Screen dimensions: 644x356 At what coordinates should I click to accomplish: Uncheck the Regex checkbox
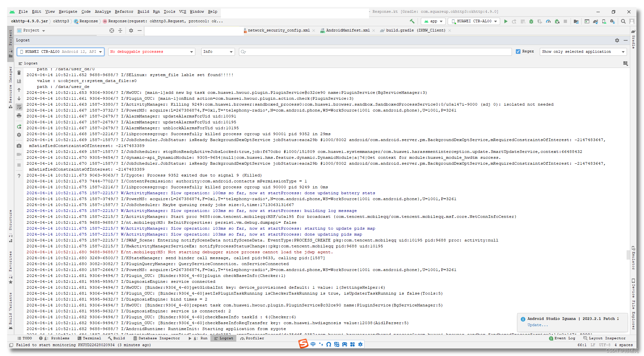tap(518, 52)
